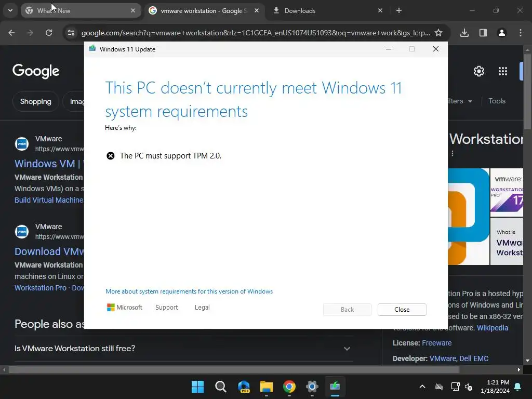
Task: Click first VMware result favicon
Action: (x=22, y=144)
